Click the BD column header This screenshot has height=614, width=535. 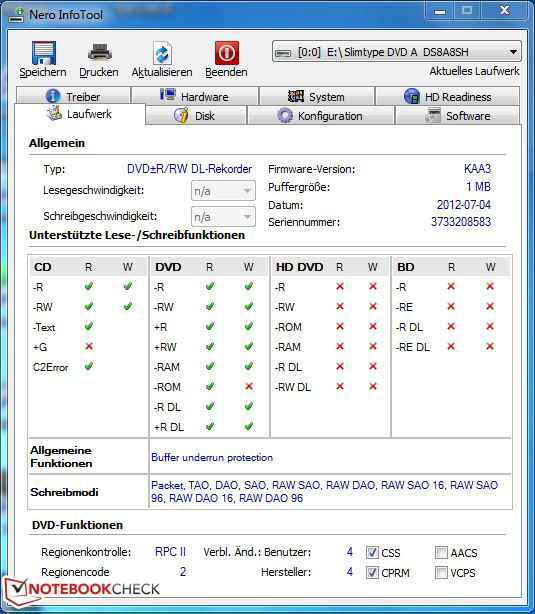[x=406, y=267]
